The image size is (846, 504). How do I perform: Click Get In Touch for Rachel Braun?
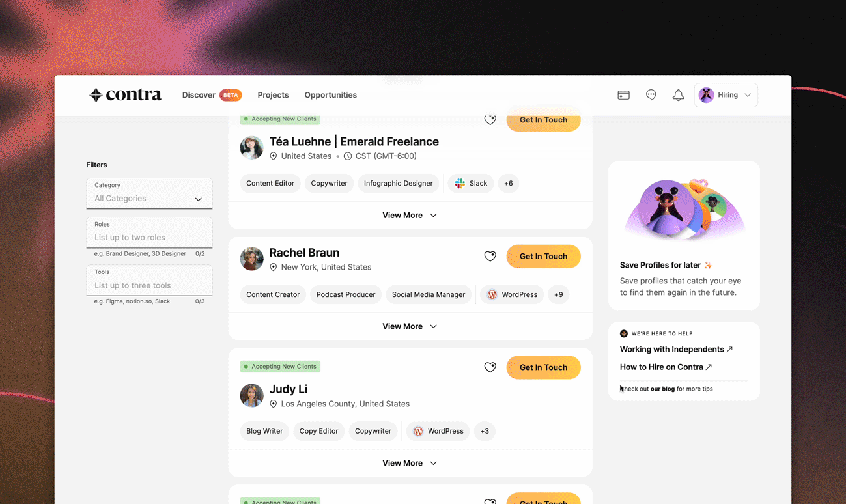(x=543, y=257)
